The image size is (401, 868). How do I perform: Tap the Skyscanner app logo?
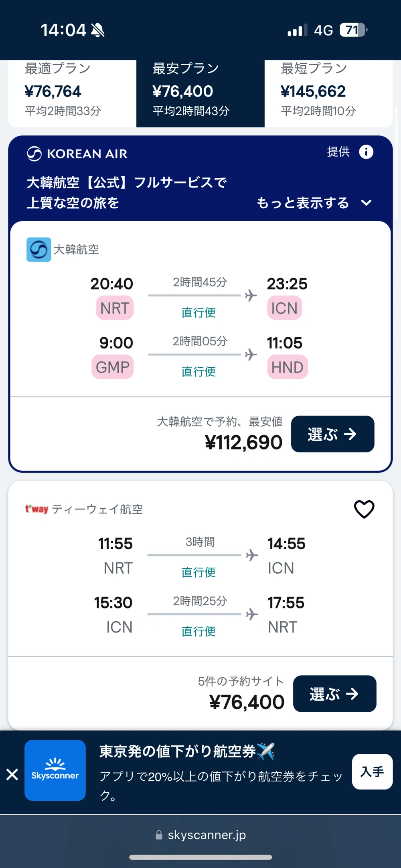tap(55, 770)
